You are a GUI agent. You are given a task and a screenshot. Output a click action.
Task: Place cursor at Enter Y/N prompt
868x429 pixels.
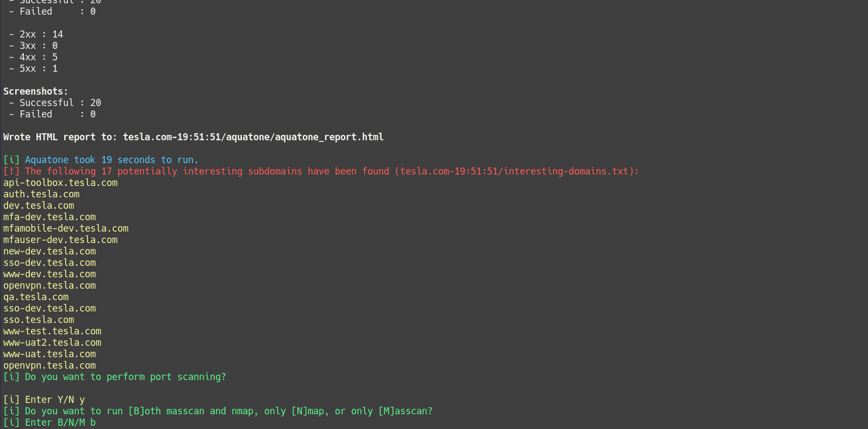click(x=44, y=400)
